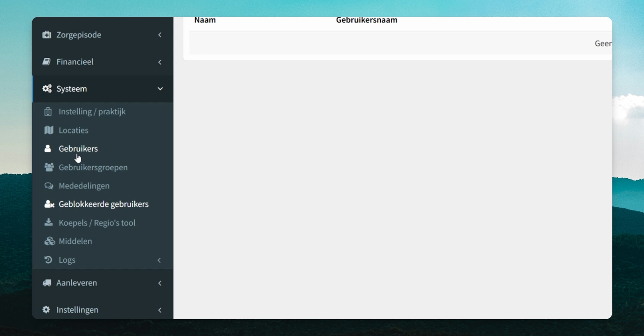Open the Aanleveren sidebar menu
This screenshot has height=336, width=644.
coord(103,283)
